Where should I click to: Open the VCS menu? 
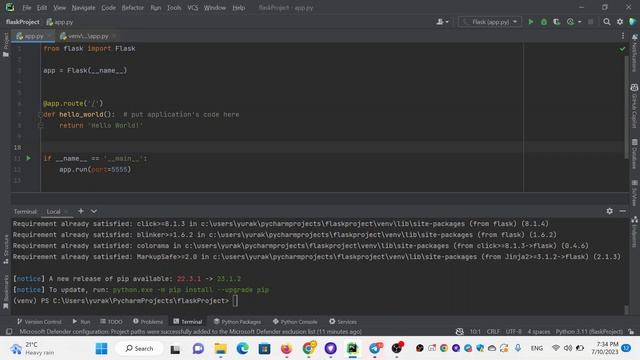tap(193, 8)
